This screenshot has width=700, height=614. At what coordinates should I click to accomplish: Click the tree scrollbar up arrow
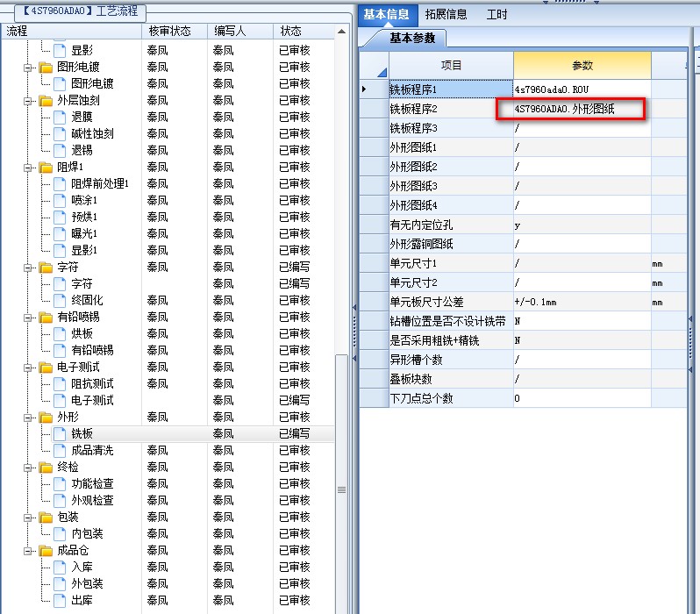click(x=341, y=32)
